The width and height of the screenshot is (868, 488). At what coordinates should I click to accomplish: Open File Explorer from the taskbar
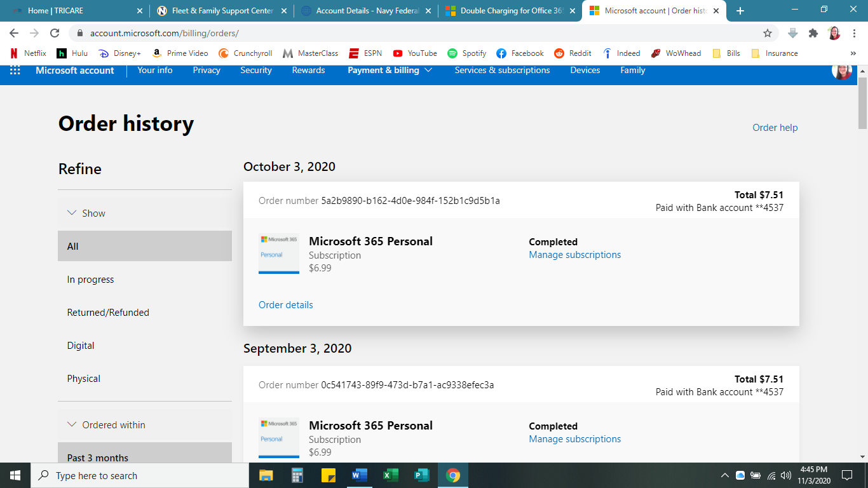(x=266, y=475)
